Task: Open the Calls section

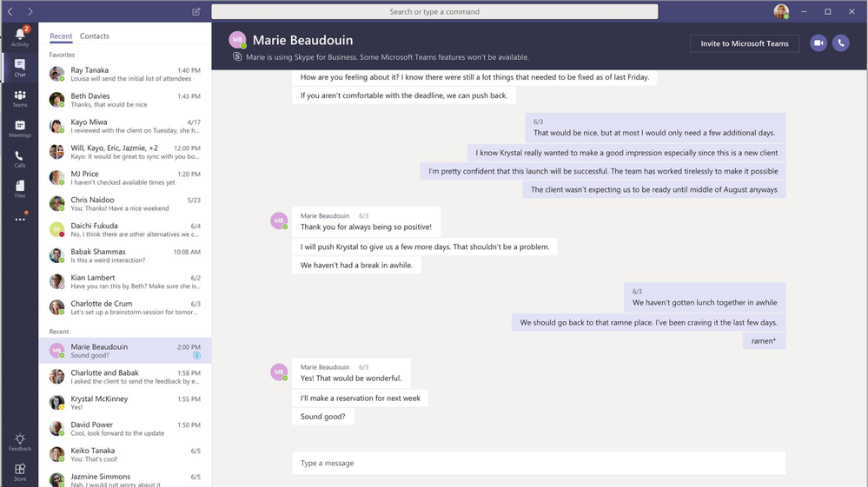Action: (19, 159)
